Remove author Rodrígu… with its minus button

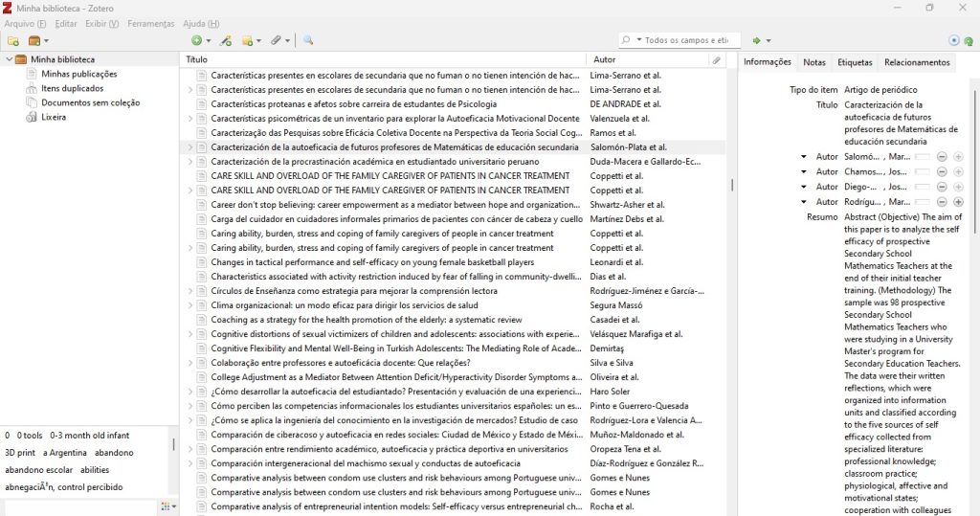click(x=942, y=202)
